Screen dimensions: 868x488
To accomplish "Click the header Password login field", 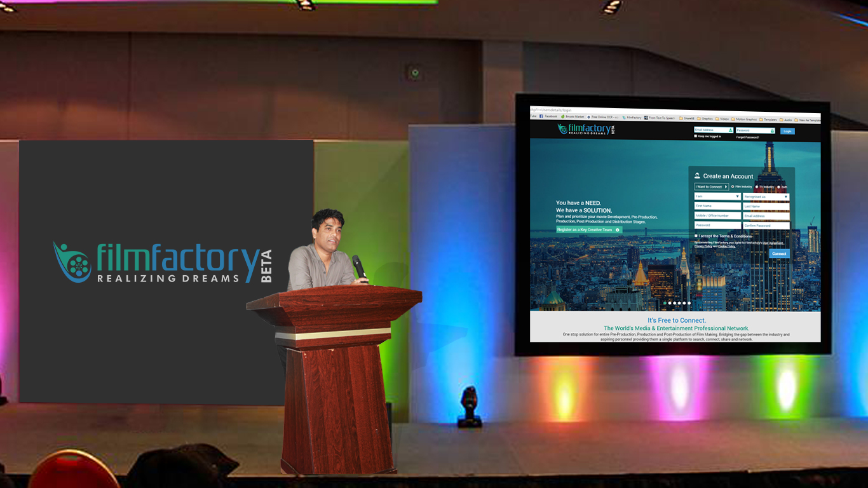I will coord(756,130).
